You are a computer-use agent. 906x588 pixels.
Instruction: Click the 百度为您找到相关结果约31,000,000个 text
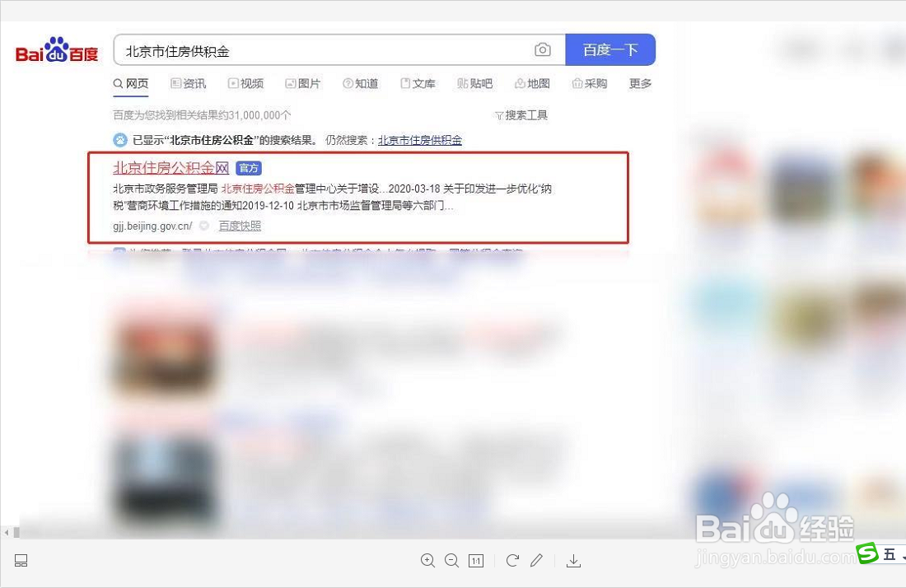(x=202, y=115)
